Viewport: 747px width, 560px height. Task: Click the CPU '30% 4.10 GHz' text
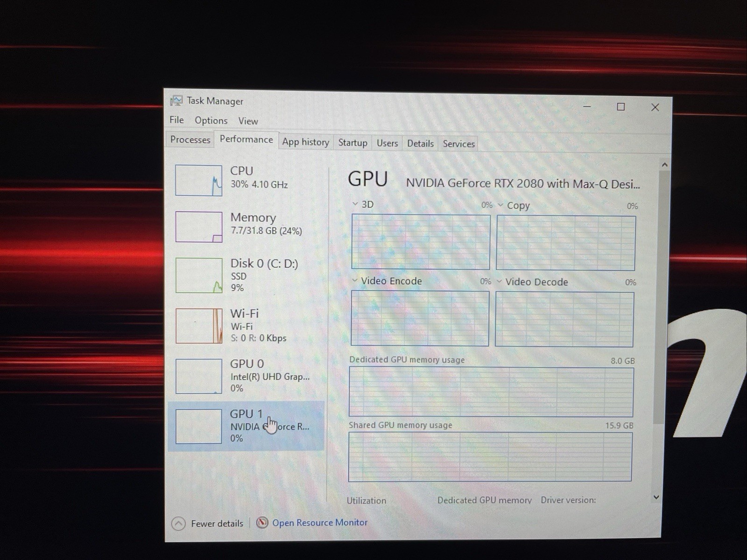(x=259, y=184)
